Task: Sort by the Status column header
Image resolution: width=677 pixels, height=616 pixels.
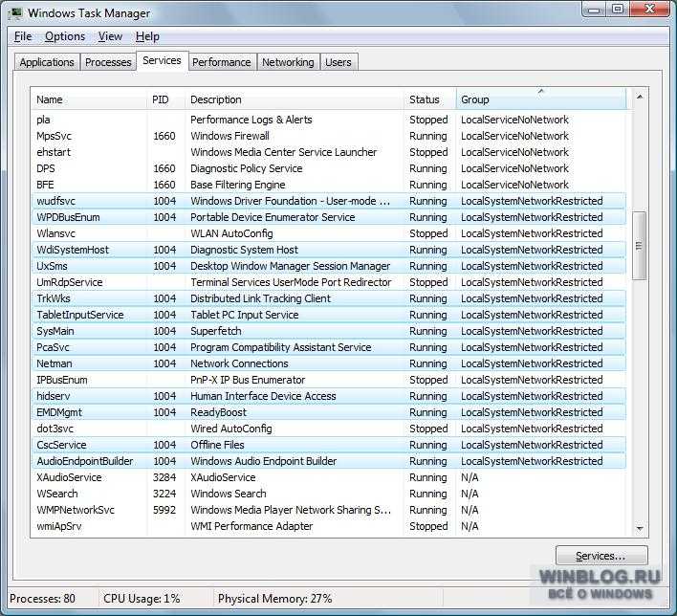Action: coord(429,99)
